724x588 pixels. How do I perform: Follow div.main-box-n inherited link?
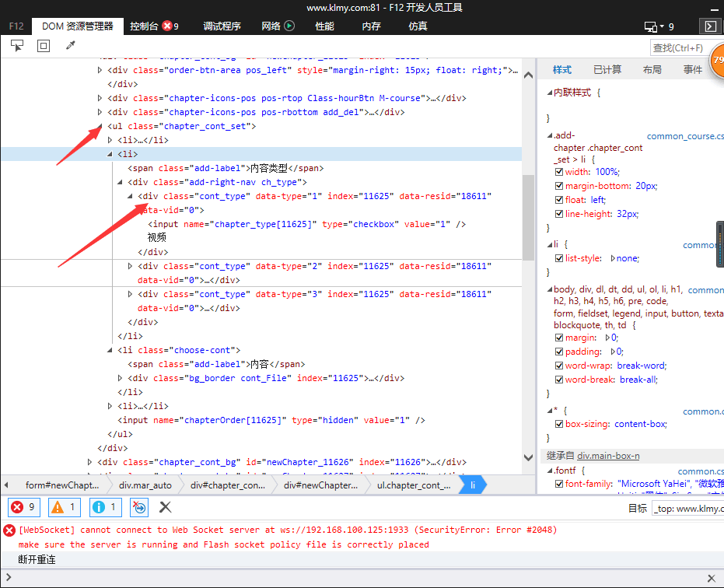pyautogui.click(x=608, y=456)
